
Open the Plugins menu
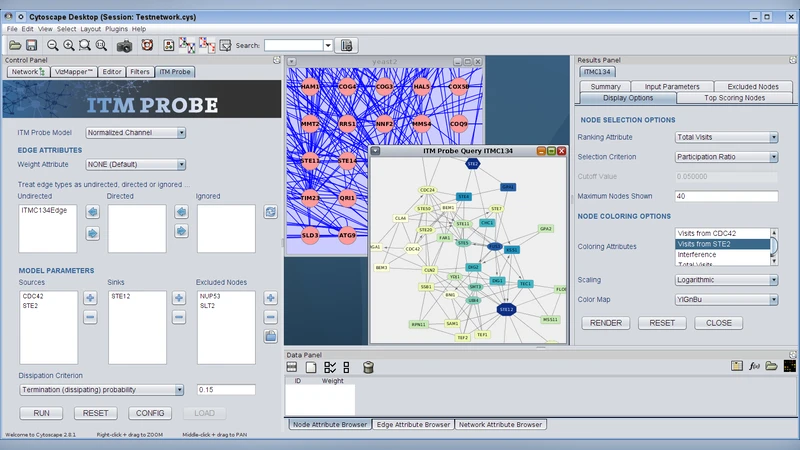[117, 29]
